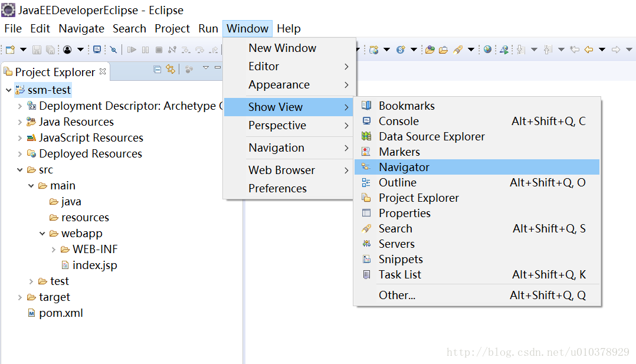Select Data Source Explorer in Show View
This screenshot has height=364, width=636.
(x=477, y=137)
